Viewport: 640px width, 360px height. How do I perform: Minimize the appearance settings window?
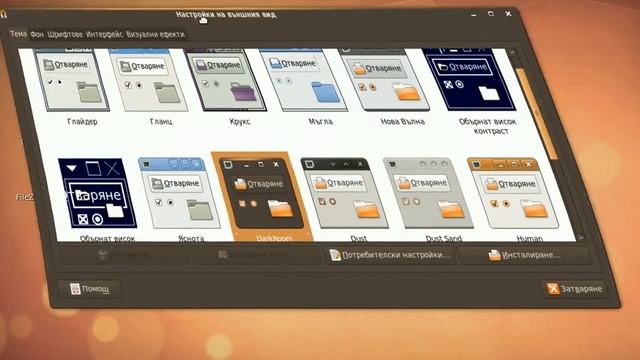473,14
